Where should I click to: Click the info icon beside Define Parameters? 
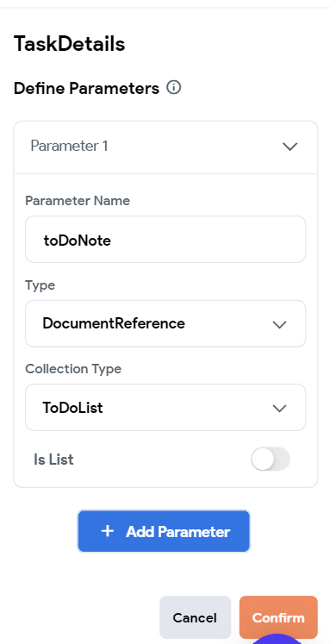coord(174,87)
